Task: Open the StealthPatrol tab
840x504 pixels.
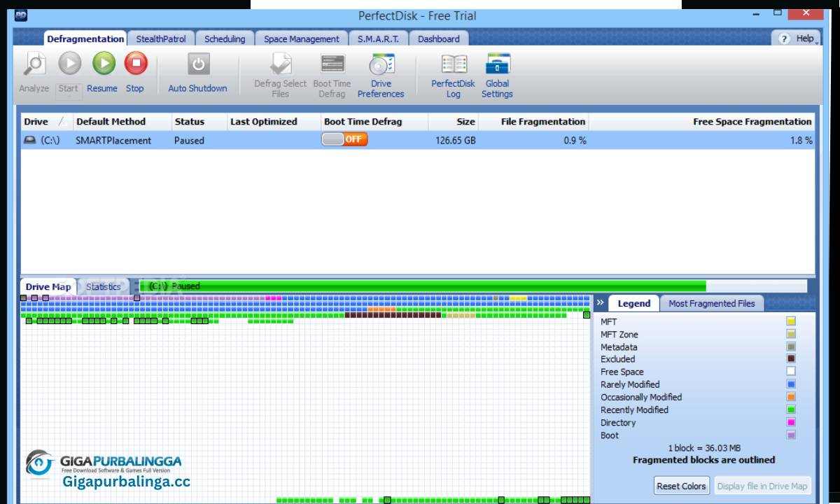Action: [x=161, y=39]
